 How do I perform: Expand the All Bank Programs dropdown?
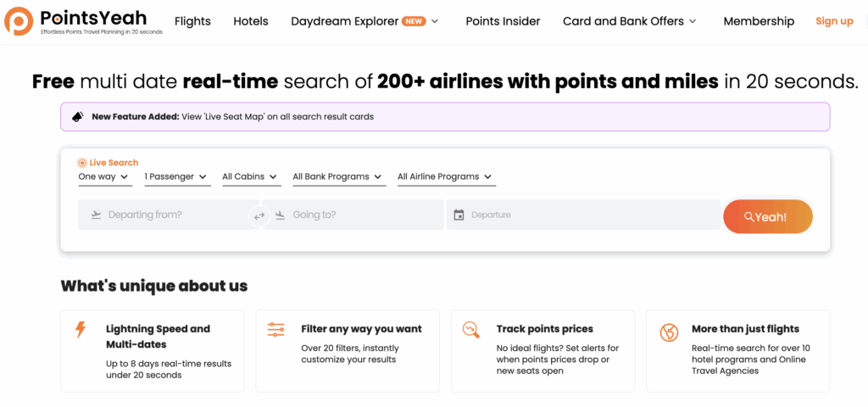(337, 177)
